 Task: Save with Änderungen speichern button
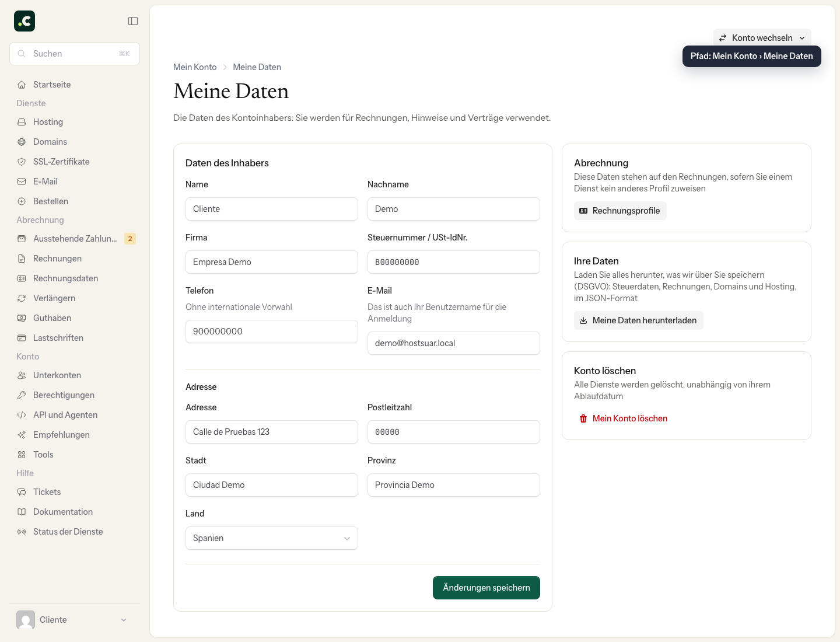coord(487,588)
